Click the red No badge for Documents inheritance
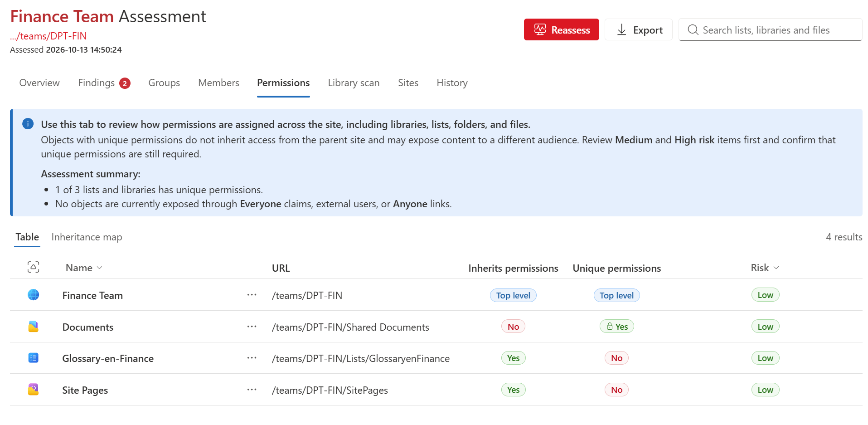Screen dimensions: 868x425 513,327
